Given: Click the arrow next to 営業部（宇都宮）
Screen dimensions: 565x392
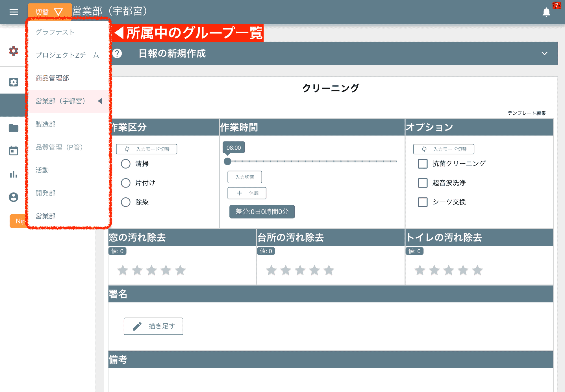Looking at the screenshot, I should [x=100, y=101].
